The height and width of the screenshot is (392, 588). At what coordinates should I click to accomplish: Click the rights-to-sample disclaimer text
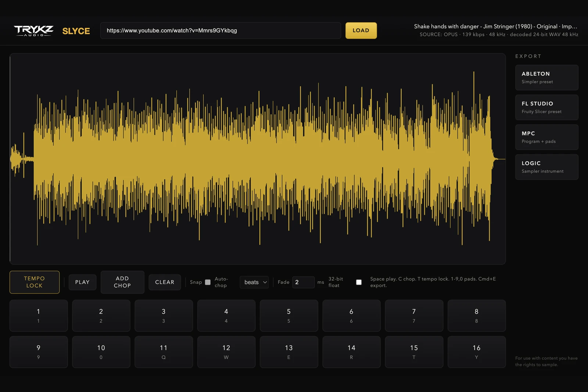coord(546,362)
